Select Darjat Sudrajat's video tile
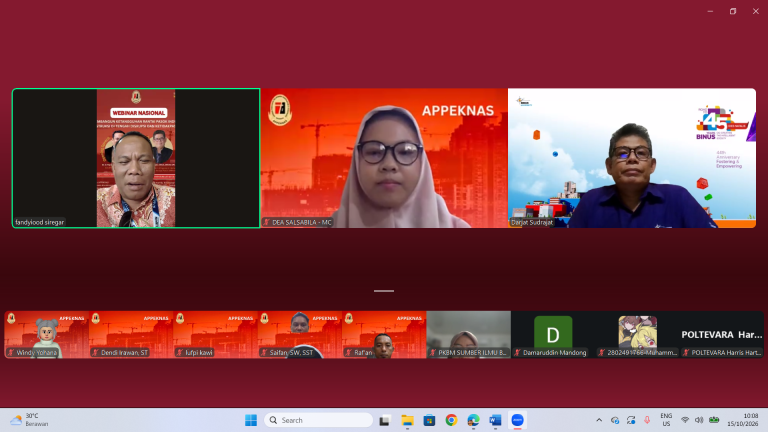This screenshot has height=432, width=768. (x=632, y=158)
